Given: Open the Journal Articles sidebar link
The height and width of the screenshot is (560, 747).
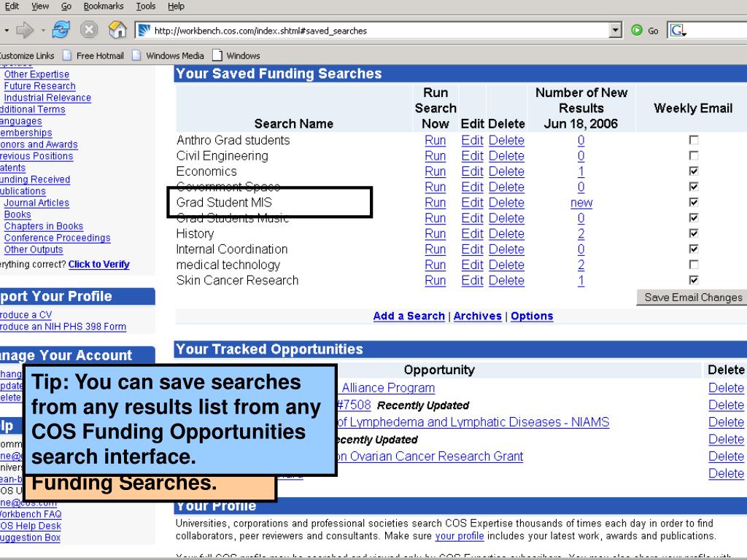Looking at the screenshot, I should pyautogui.click(x=36, y=203).
